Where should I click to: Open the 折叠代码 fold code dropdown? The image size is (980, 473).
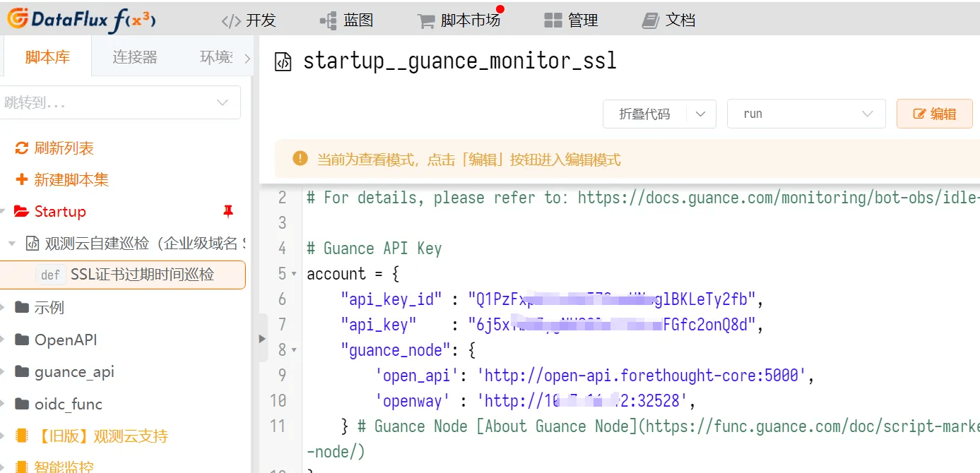click(x=659, y=114)
